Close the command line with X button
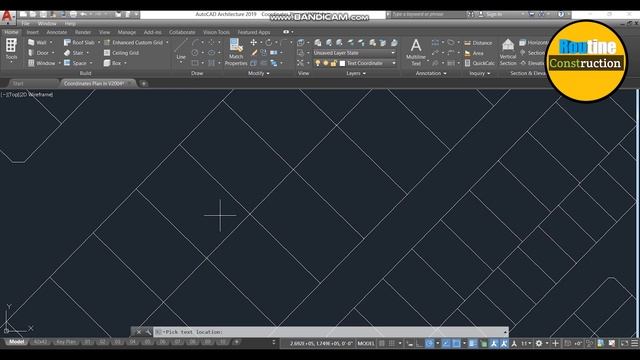Screen dimensions: 640x360 (x=138, y=332)
